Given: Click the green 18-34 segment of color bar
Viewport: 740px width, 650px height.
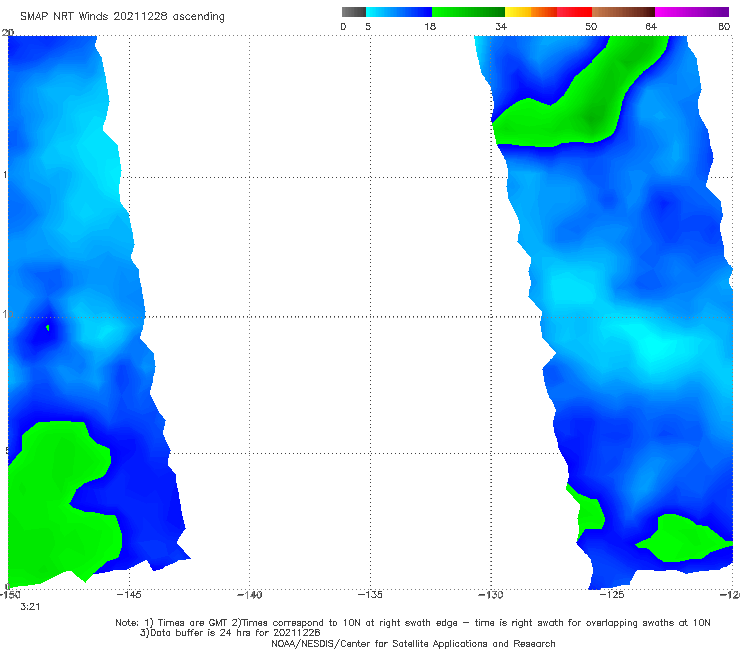Looking at the screenshot, I should [468, 12].
